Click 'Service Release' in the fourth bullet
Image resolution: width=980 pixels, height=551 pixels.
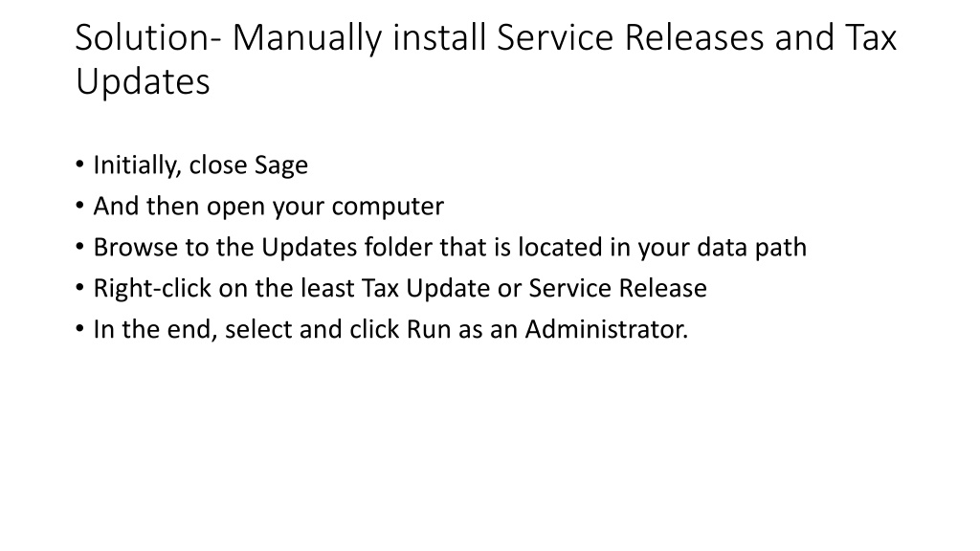pos(617,288)
